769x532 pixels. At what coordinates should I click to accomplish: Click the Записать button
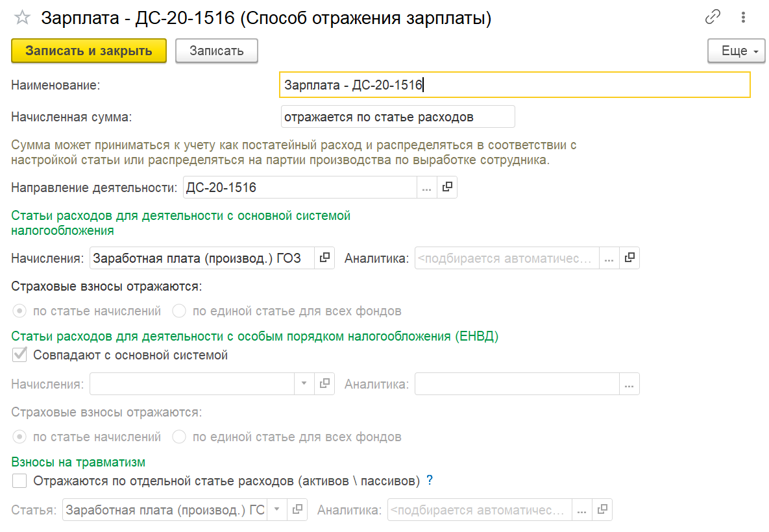coord(216,51)
